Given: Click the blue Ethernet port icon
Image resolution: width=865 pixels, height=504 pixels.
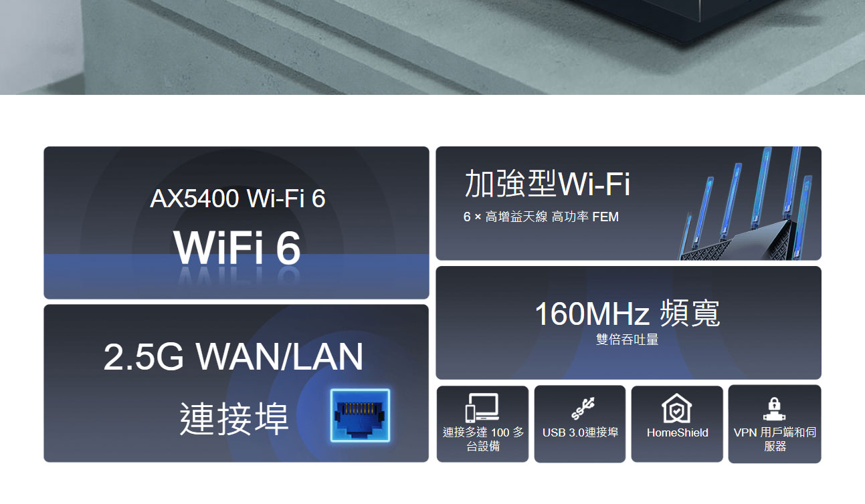Looking at the screenshot, I should [x=360, y=415].
